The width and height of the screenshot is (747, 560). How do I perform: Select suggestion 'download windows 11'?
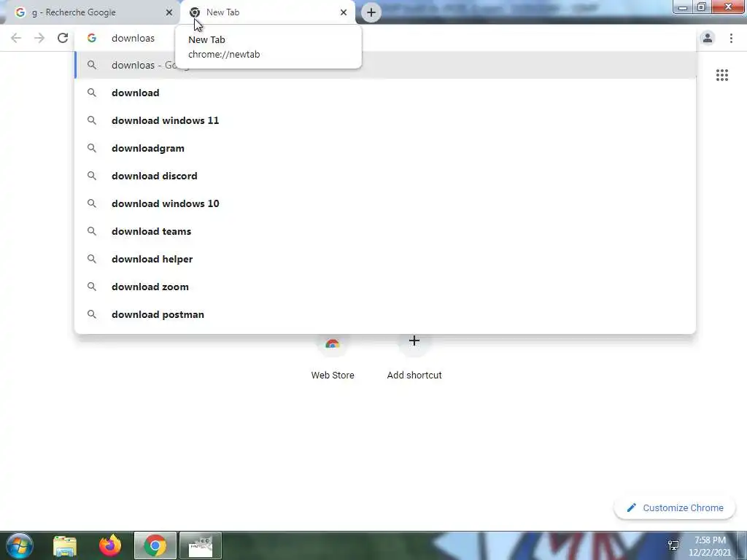tap(385, 120)
